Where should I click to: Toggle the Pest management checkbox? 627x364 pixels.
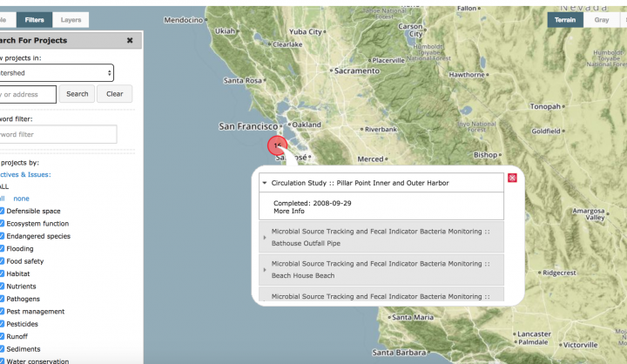point(2,311)
